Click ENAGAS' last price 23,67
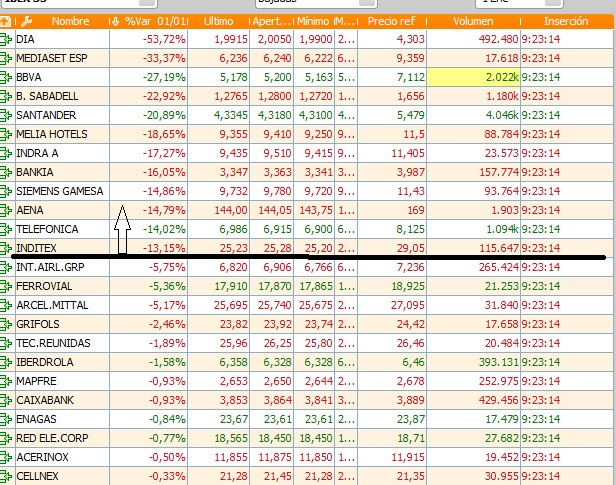Viewport: 616px width, 485px height. click(x=233, y=419)
